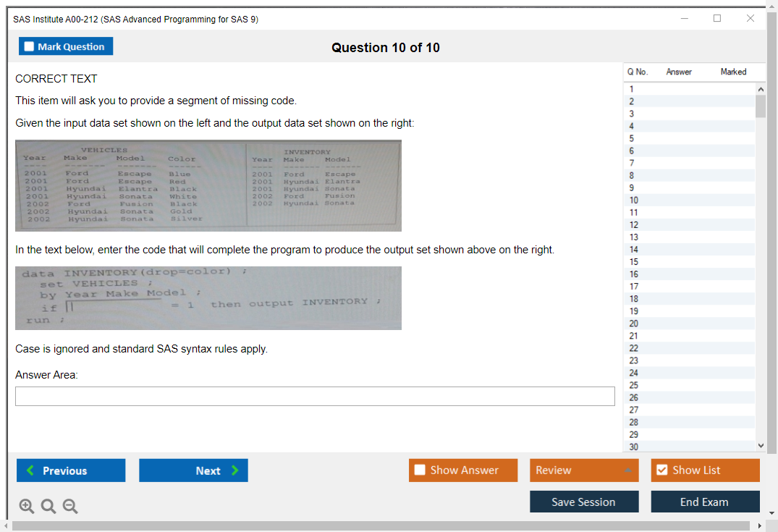Viewport: 778px width, 532px height.
Task: Click the Save Session button
Action: 584,502
